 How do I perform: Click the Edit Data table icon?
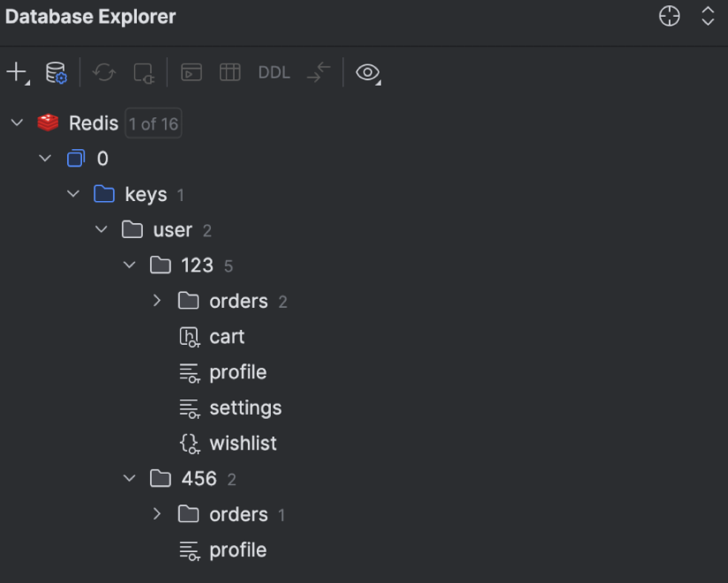229,72
